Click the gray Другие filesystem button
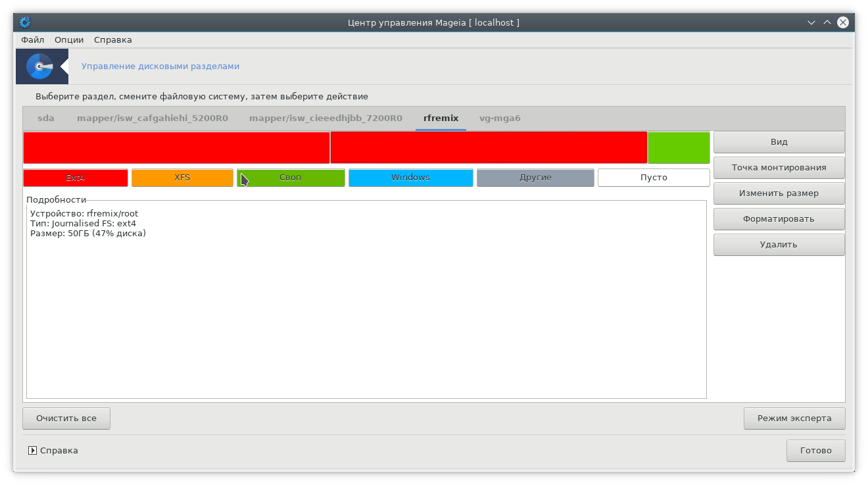Viewport: 868px width, 485px height. coord(535,178)
